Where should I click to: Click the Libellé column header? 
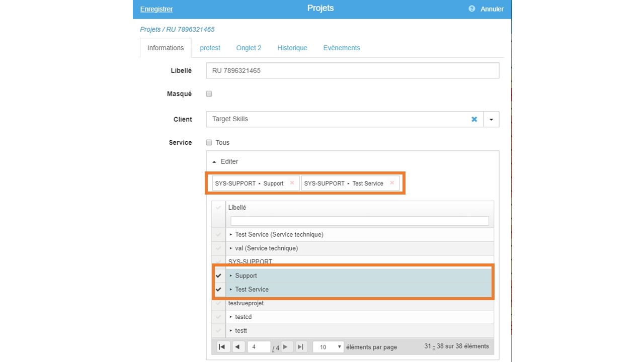(237, 208)
